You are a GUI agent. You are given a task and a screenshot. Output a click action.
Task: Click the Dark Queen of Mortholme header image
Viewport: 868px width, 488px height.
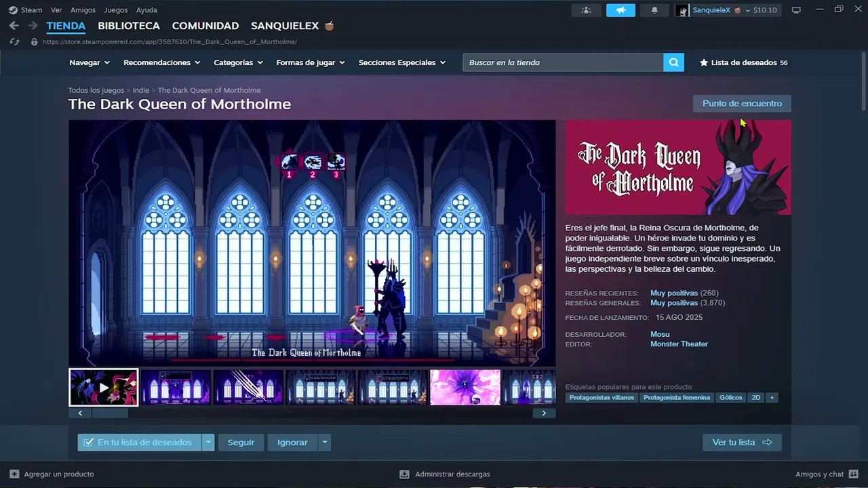point(678,167)
